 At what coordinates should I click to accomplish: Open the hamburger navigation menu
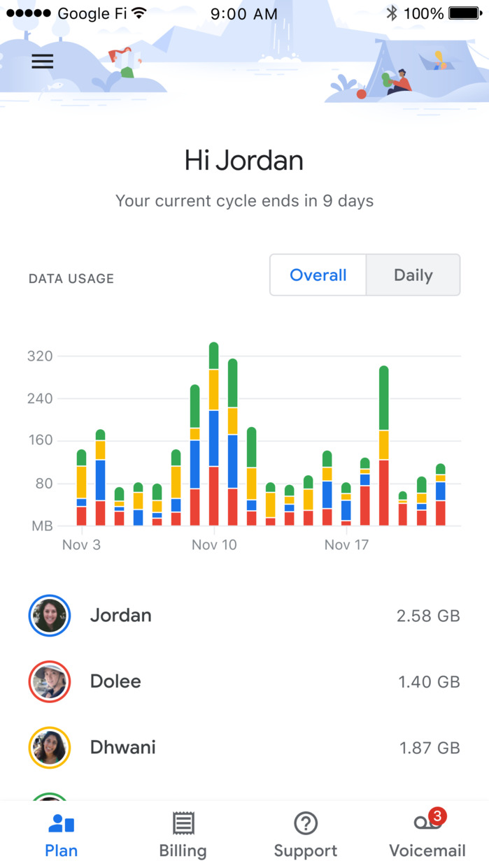click(x=42, y=61)
